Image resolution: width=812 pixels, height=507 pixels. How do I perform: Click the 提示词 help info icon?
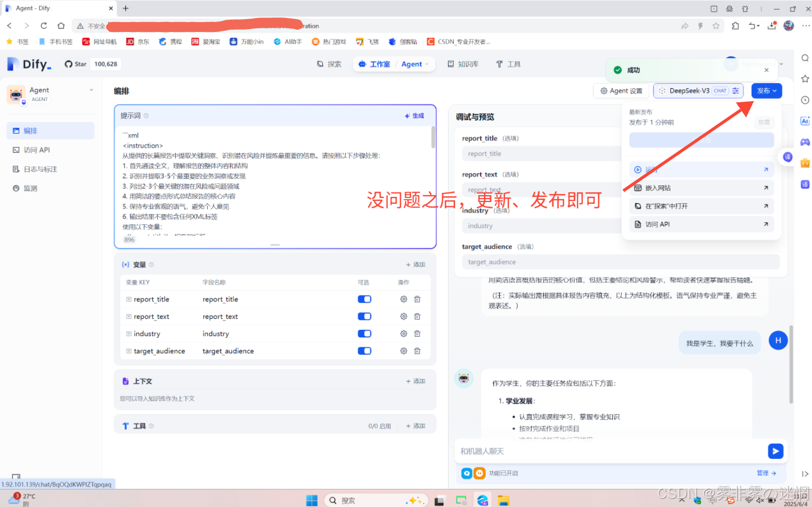tap(146, 116)
